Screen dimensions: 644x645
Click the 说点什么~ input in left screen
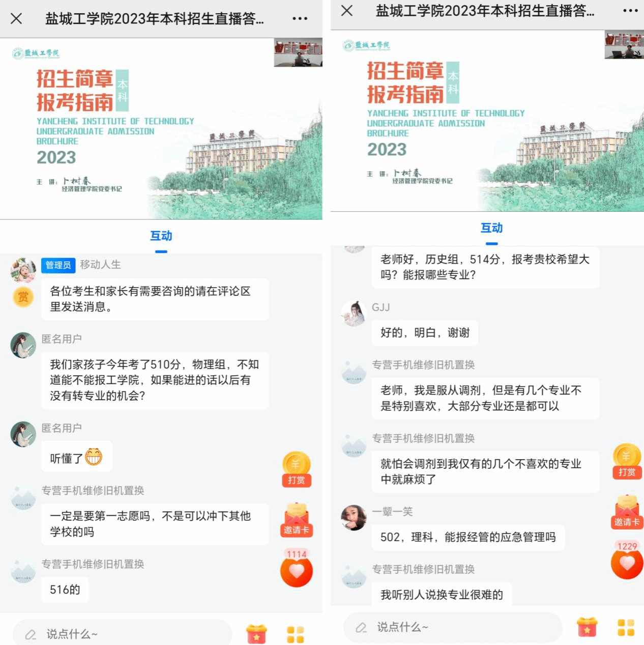pyautogui.click(x=122, y=634)
